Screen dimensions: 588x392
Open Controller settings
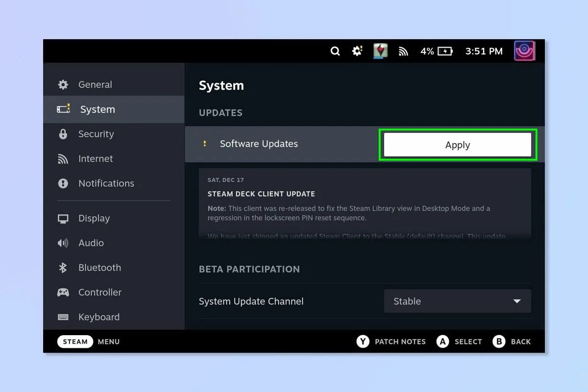point(114,293)
